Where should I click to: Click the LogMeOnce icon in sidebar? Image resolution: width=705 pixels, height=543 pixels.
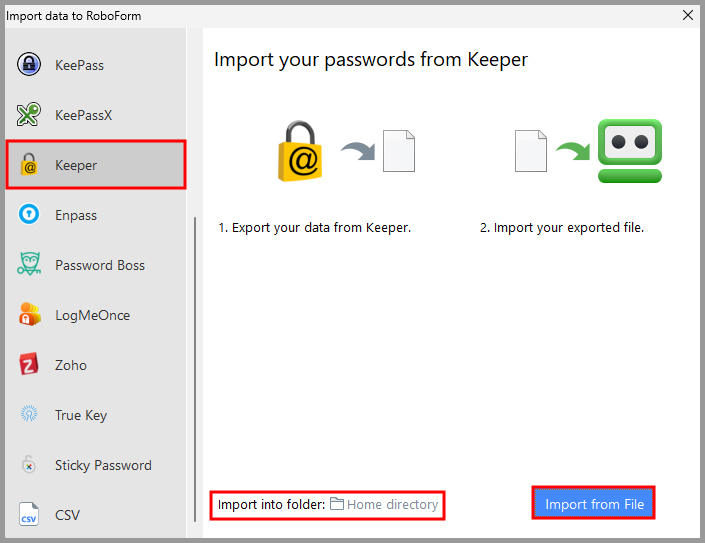pos(29,315)
